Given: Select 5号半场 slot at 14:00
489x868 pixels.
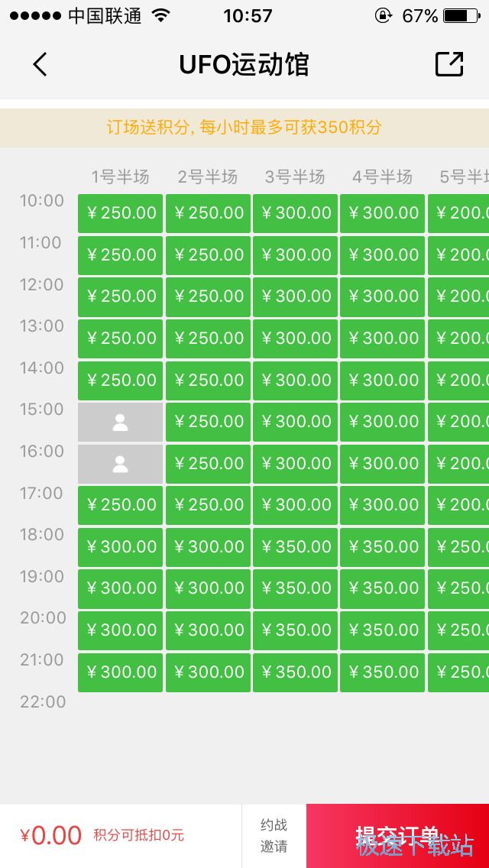Looking at the screenshot, I should (458, 381).
